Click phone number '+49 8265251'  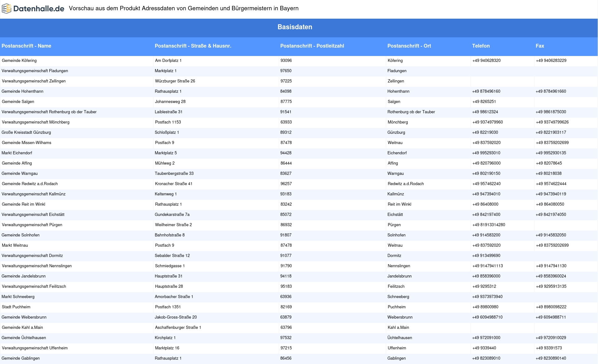point(484,102)
